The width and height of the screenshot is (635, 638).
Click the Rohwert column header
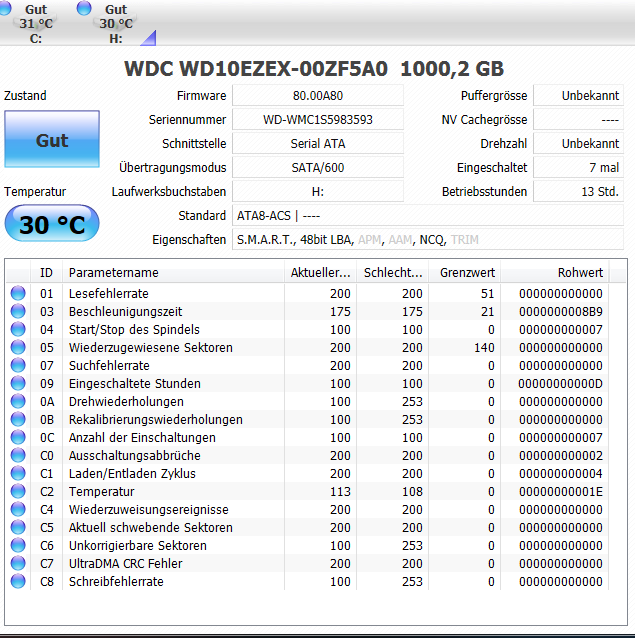555,273
